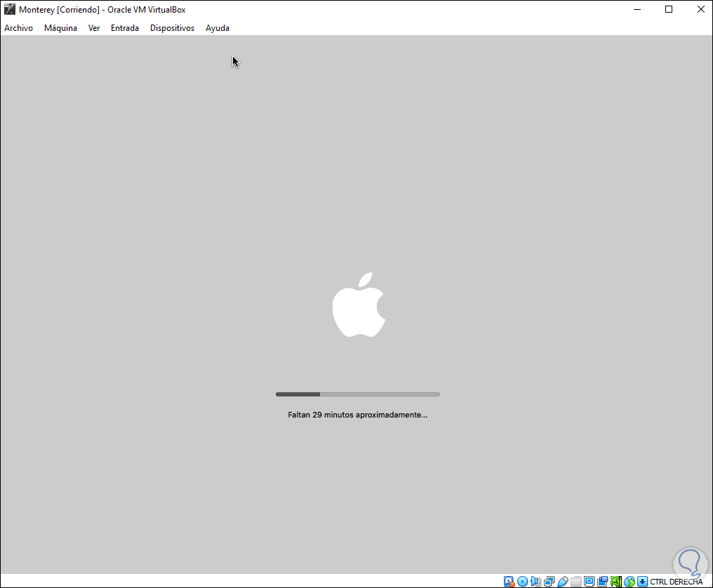Click the recording status icon
Image resolution: width=713 pixels, height=588 pixels.
(x=603, y=581)
